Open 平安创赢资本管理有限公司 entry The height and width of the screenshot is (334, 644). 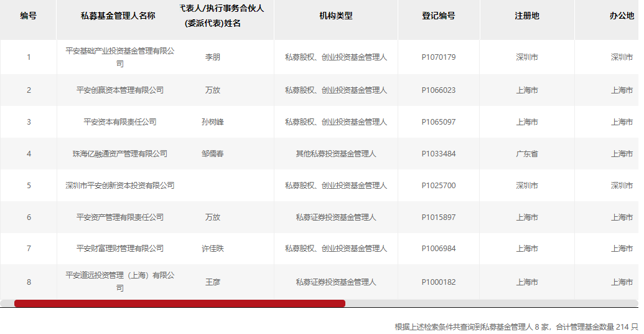120,90
